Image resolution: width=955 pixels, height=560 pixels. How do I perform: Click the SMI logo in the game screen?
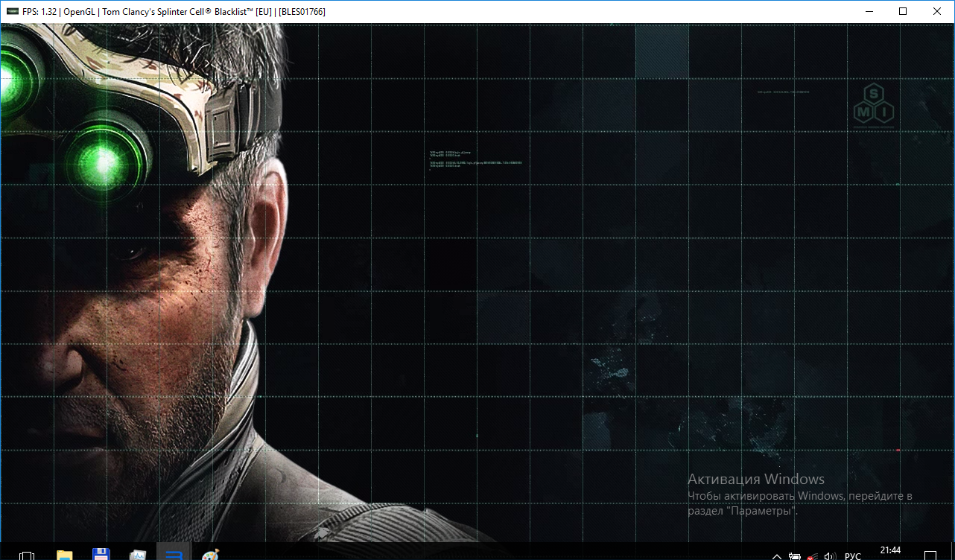pos(874,104)
